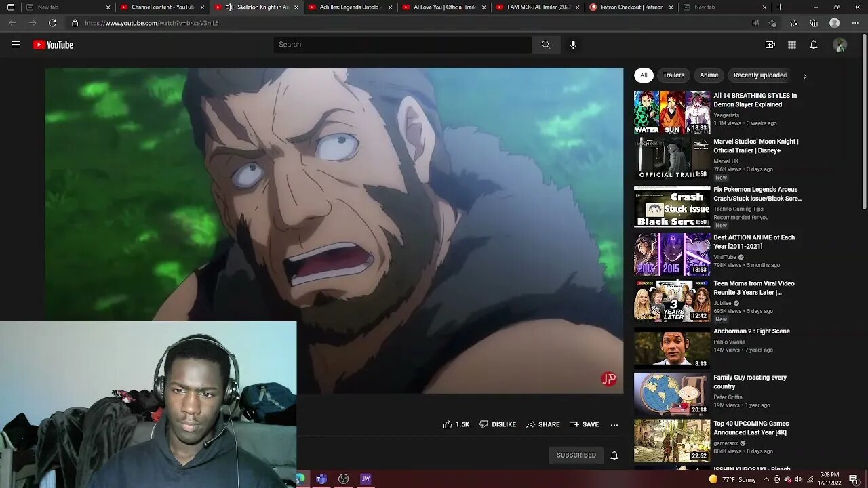This screenshot has height=488, width=868.
Task: Open Family Guy roasting every country title
Action: point(750,382)
